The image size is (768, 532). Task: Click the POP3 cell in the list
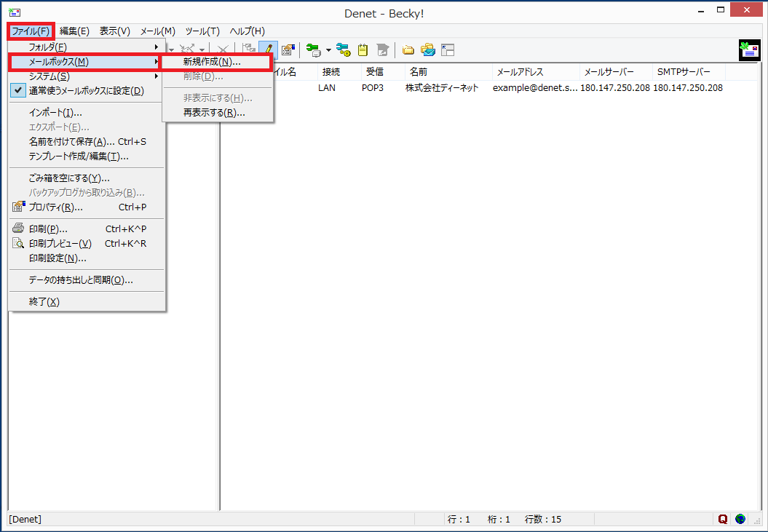click(373, 88)
